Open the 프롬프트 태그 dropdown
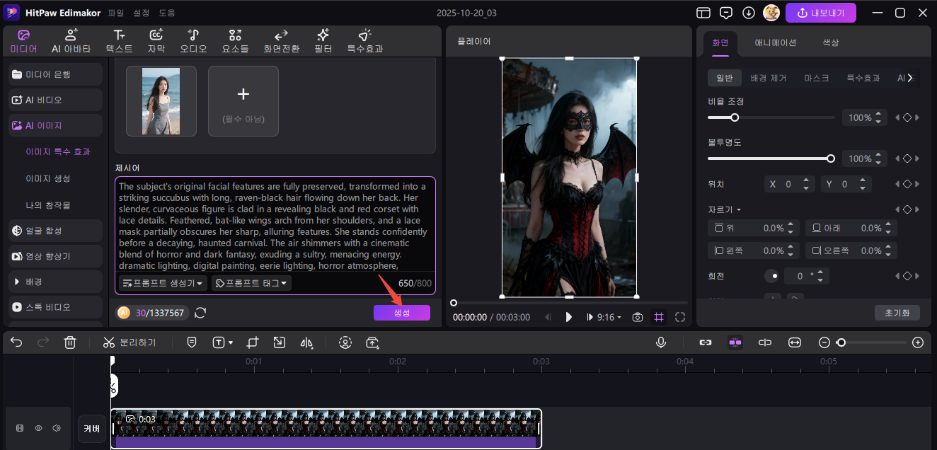Viewport: 937px width, 450px height. 252,284
